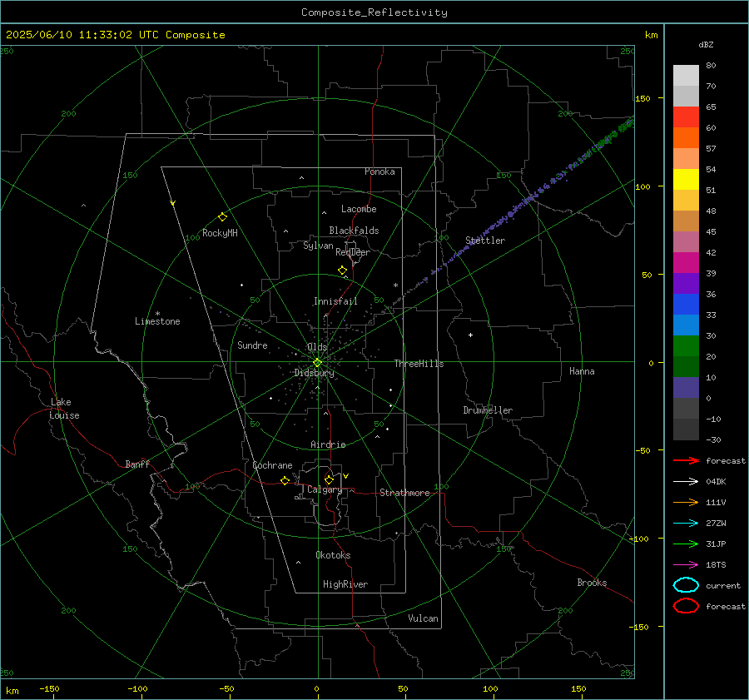This screenshot has width=749, height=700.
Task: Click the 39 dBZ magenta color swatch
Action: pos(686,263)
